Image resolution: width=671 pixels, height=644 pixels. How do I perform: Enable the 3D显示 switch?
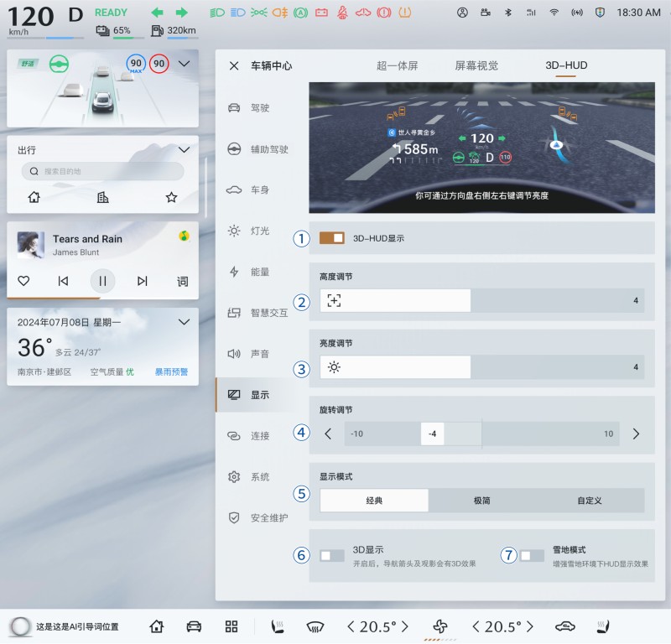[331, 555]
